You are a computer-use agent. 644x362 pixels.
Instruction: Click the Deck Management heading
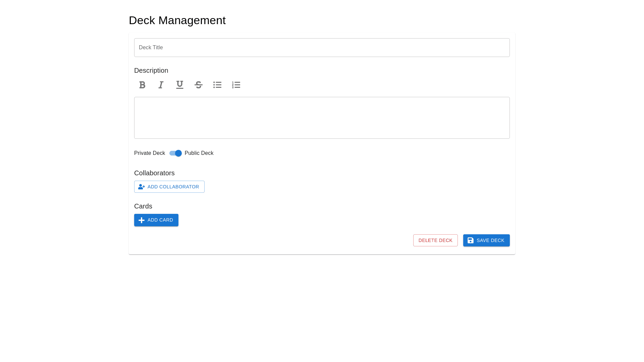click(x=177, y=20)
